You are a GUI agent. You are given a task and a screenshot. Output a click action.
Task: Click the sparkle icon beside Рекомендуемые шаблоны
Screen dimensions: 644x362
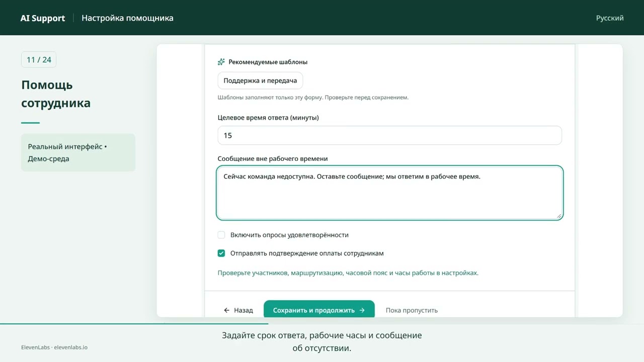pyautogui.click(x=221, y=62)
